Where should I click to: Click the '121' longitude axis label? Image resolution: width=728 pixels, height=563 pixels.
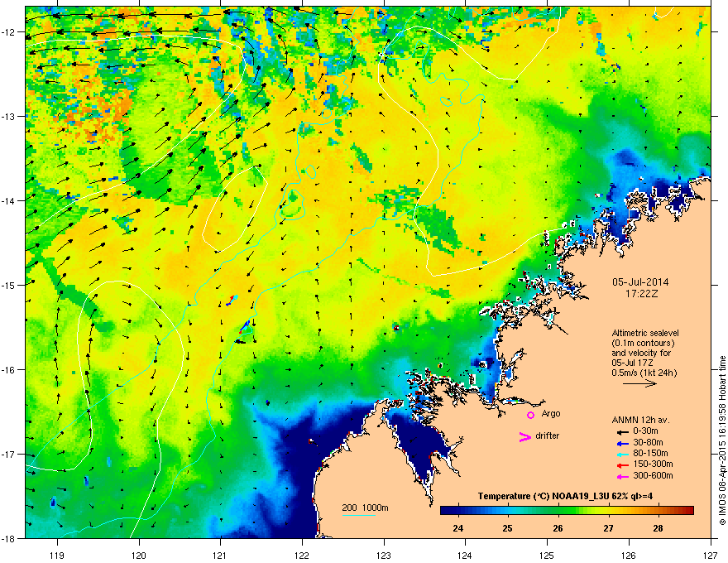click(x=221, y=555)
